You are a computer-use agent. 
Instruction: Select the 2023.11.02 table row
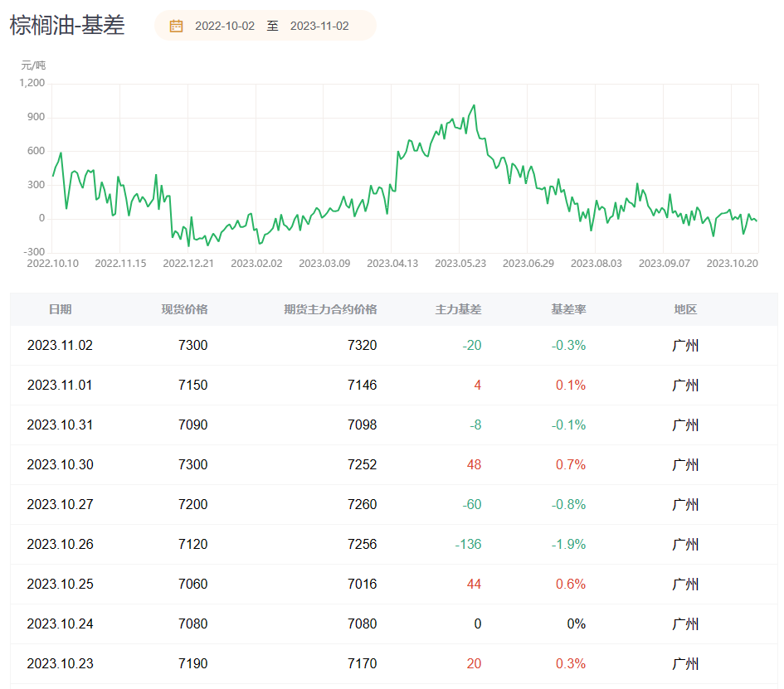[394, 345]
